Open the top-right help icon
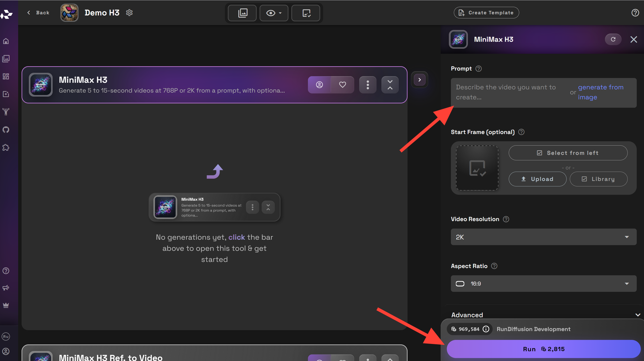The height and width of the screenshot is (361, 644). point(635,13)
